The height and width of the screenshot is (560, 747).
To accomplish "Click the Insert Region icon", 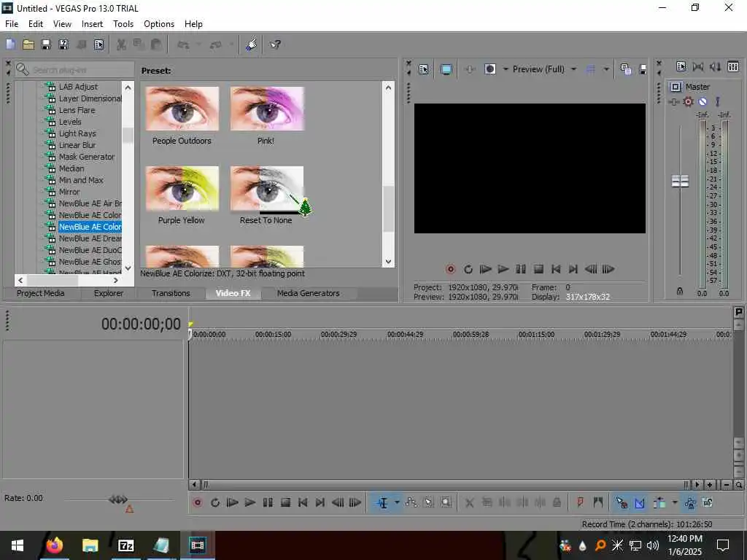I will point(598,502).
